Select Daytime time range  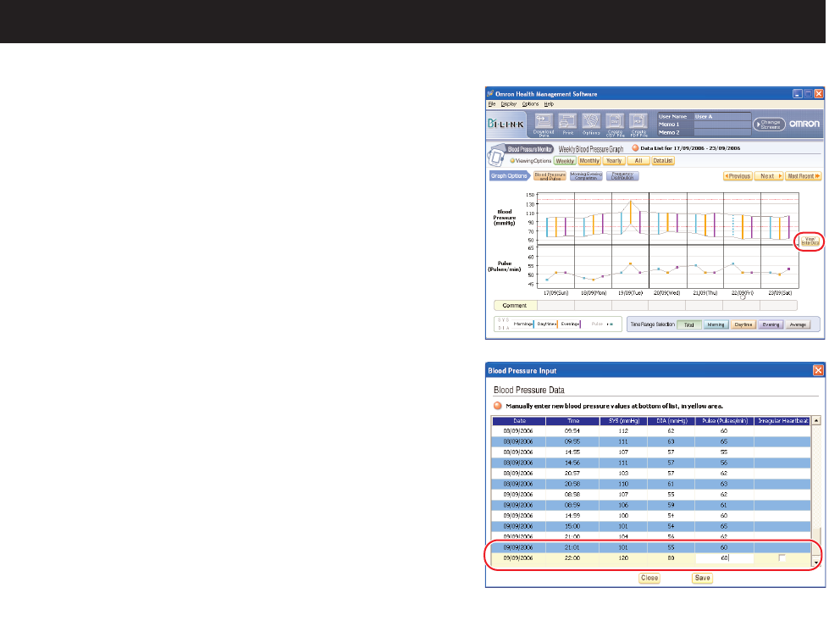click(743, 324)
